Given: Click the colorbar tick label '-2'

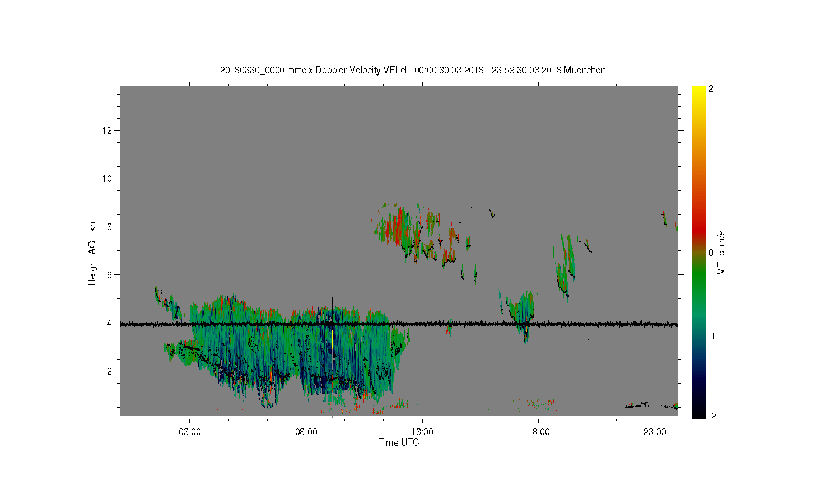Looking at the screenshot, I should point(712,416).
